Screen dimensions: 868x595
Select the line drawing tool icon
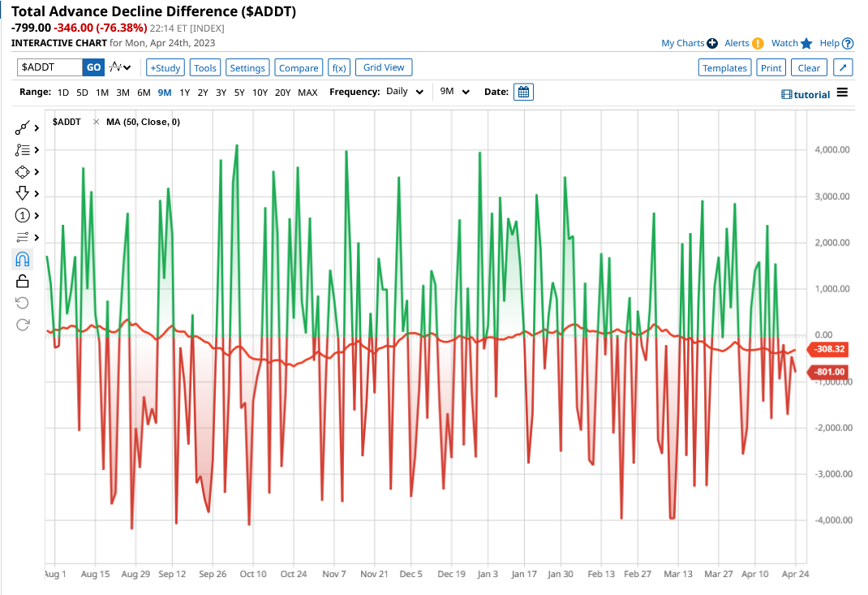(23, 127)
